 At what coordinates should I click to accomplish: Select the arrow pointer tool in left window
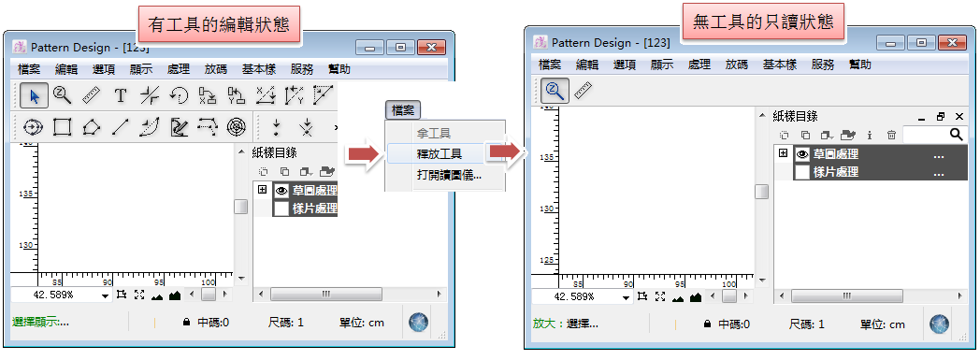[x=35, y=95]
